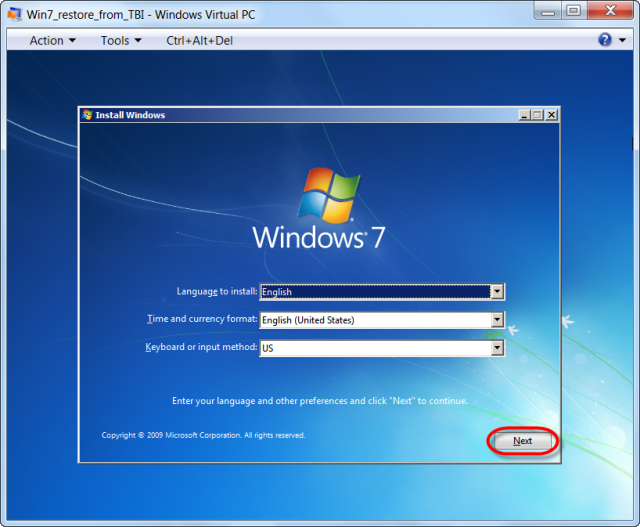Send Ctrl+Alt+Del to the virtual machine
The height and width of the screenshot is (527, 640).
200,40
